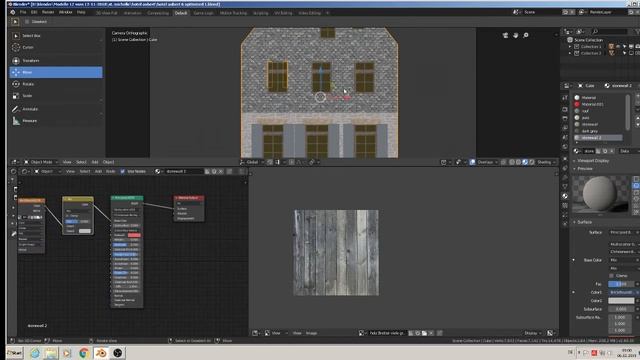
Task: Click the node editor material browse icon
Action: (158, 171)
